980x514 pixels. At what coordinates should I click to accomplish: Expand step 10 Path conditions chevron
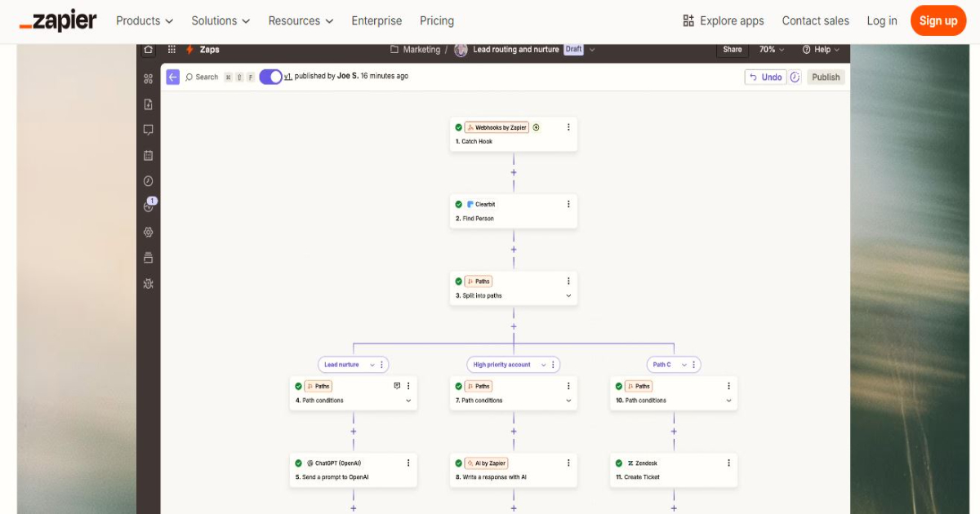728,401
